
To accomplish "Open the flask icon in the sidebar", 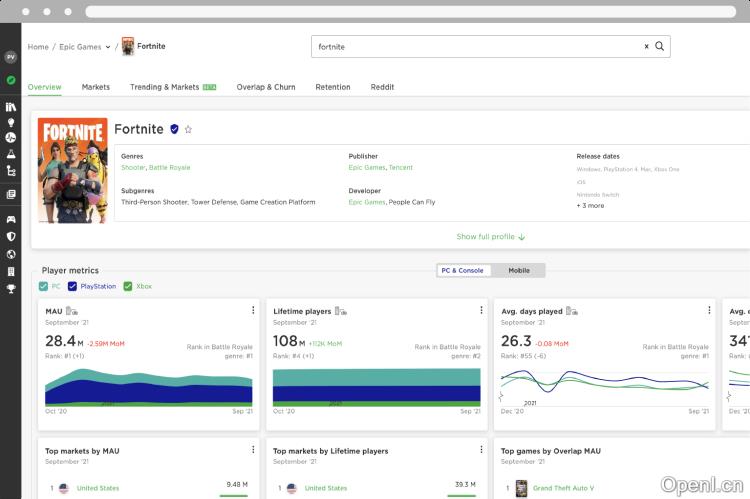I will [11, 154].
